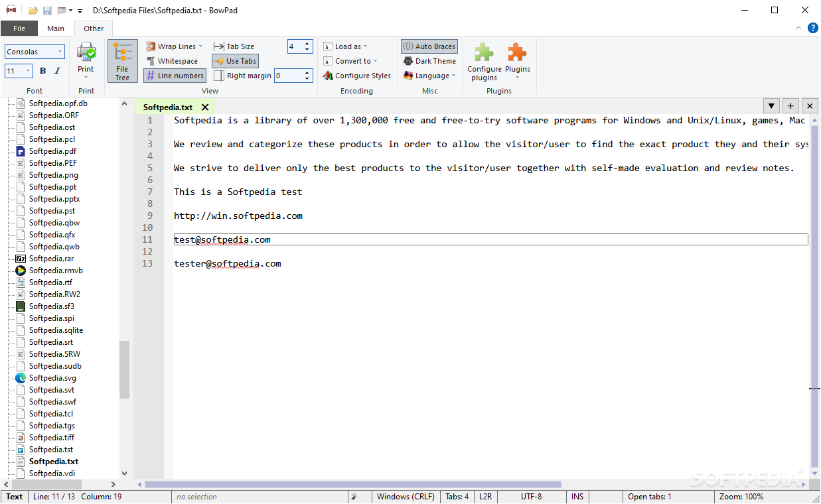Open the quick access toolbar customize arrow
Image resolution: width=821 pixels, height=504 pixels.
(80, 11)
